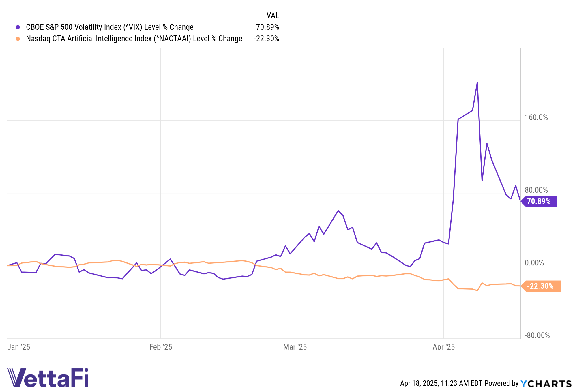Select the CBOE S&P 500 Volatility Index label
577x392 pixels.
click(x=110, y=27)
